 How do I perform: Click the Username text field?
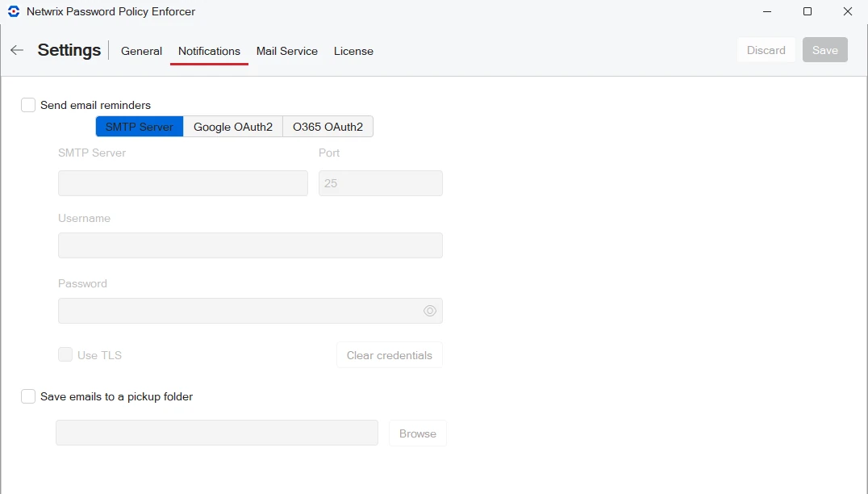250,245
